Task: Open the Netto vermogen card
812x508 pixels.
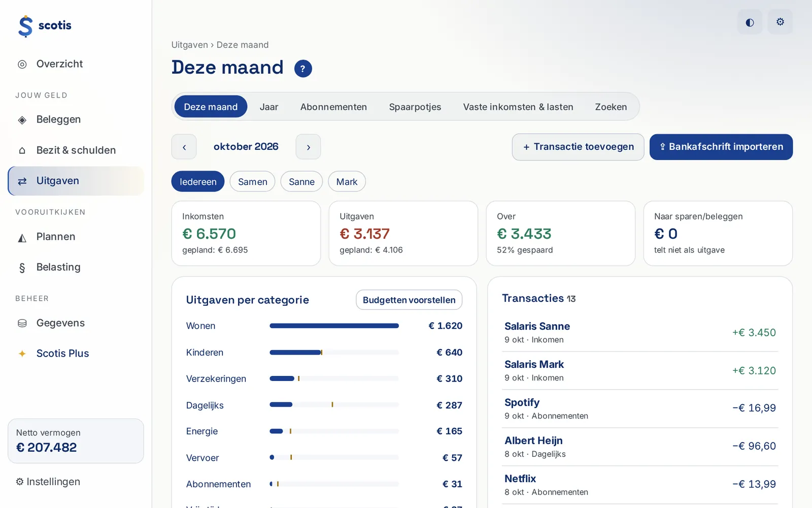Action: 76,441
